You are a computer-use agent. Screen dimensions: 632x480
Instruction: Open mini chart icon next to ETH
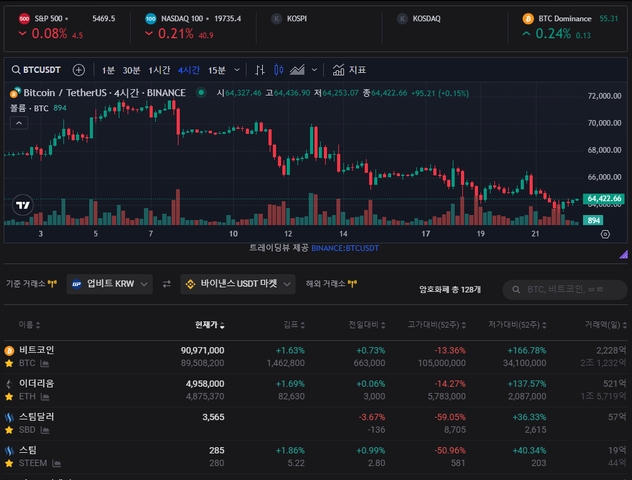[45, 397]
